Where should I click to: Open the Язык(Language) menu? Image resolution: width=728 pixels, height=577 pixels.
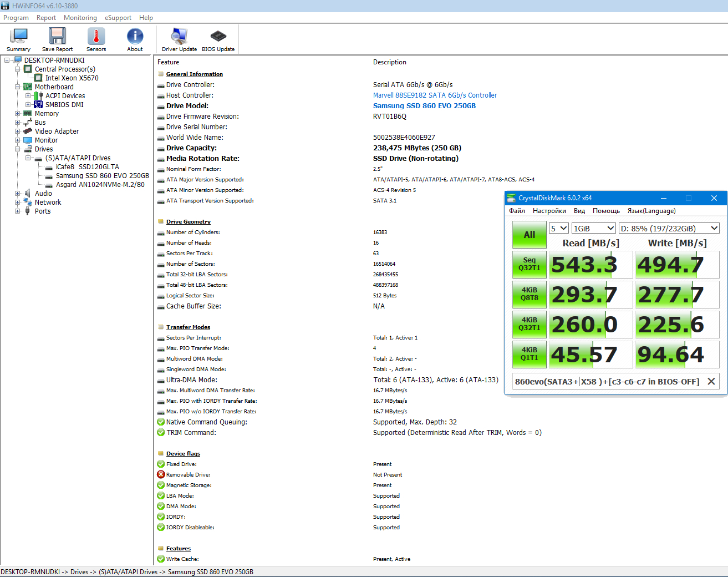click(651, 211)
